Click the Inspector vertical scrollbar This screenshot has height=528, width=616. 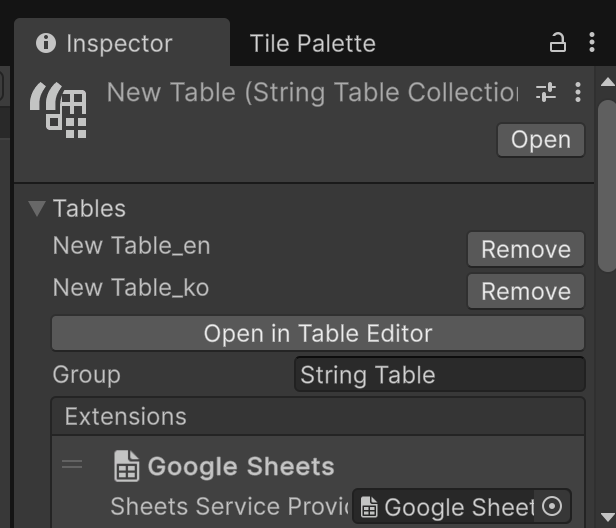point(606,180)
